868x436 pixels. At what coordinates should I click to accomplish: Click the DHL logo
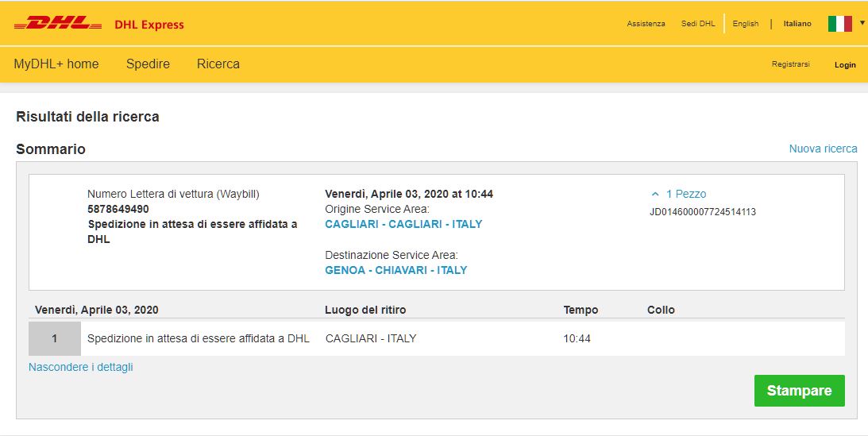(58, 24)
